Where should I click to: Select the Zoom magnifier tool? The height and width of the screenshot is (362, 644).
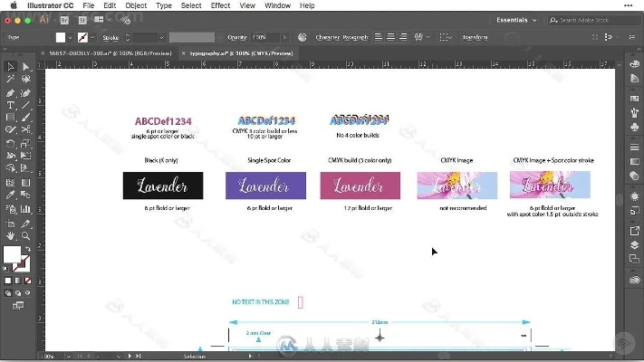tap(25, 235)
